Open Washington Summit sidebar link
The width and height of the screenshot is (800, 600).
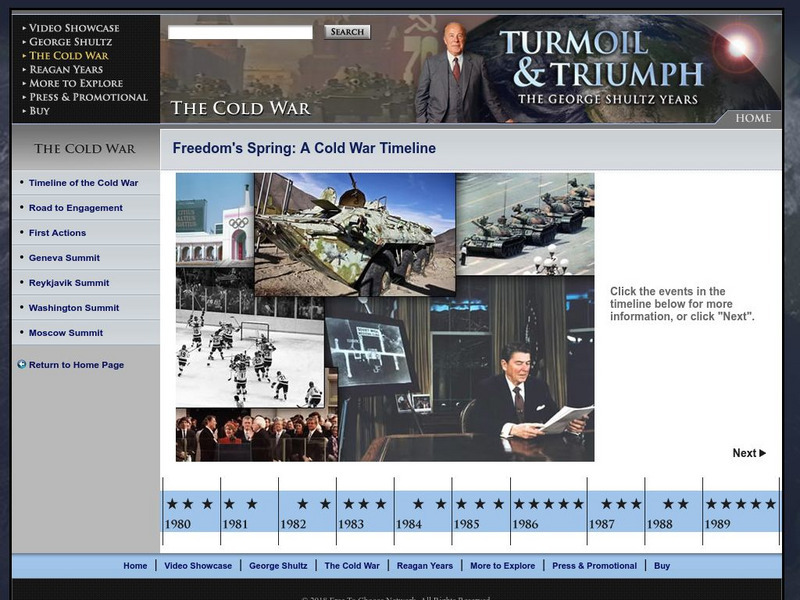click(x=74, y=308)
